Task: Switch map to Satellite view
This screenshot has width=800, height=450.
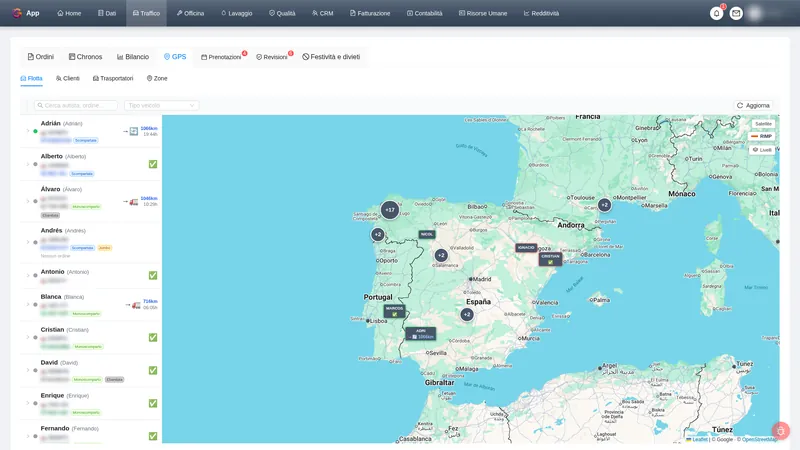Action: pyautogui.click(x=763, y=124)
